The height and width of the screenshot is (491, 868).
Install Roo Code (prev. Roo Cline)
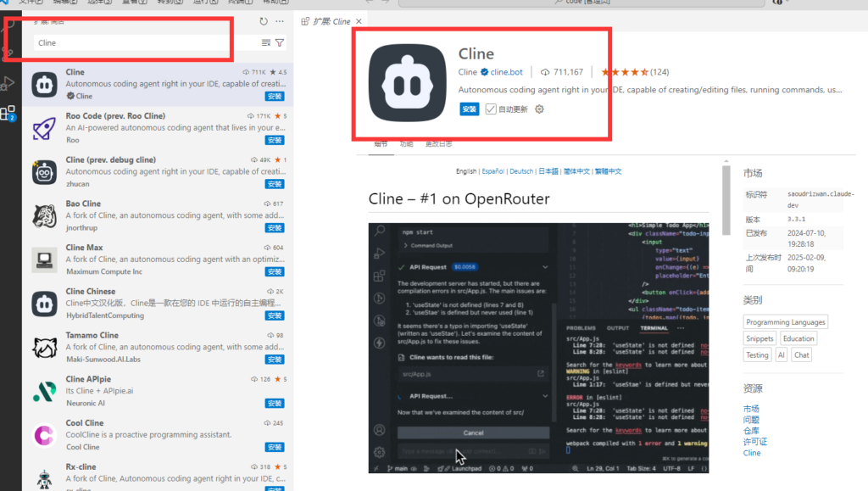coord(275,140)
